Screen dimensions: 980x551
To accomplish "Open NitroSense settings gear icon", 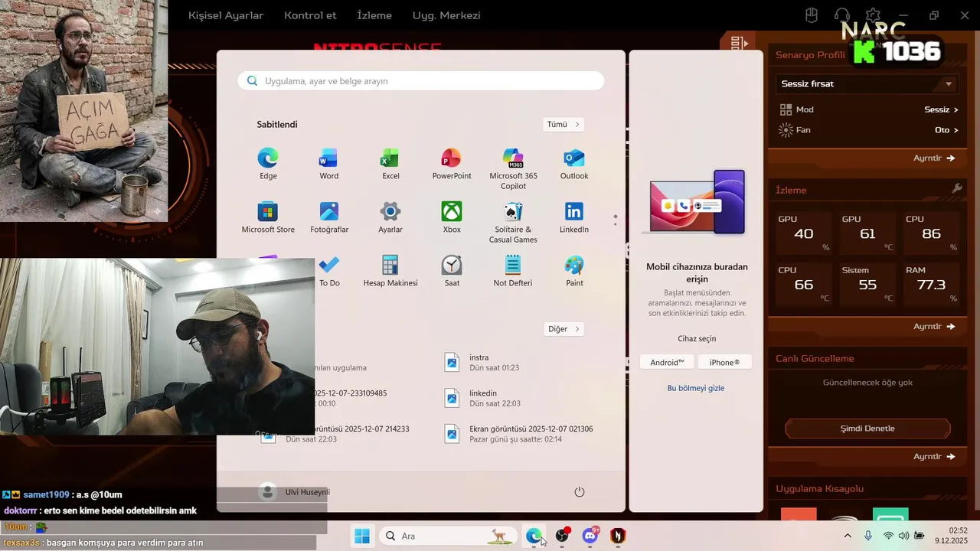I will click(x=873, y=15).
